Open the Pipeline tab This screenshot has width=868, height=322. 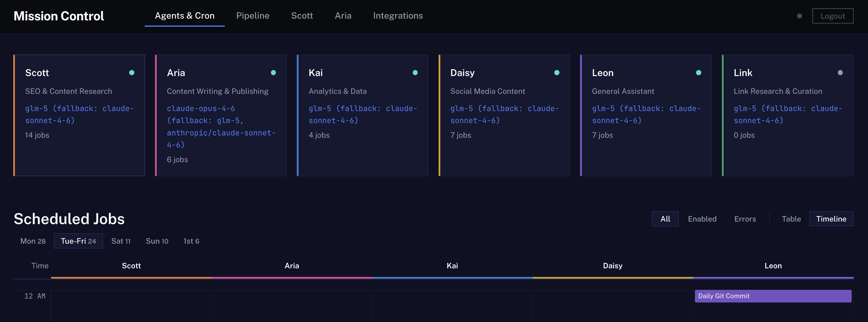[x=253, y=15]
